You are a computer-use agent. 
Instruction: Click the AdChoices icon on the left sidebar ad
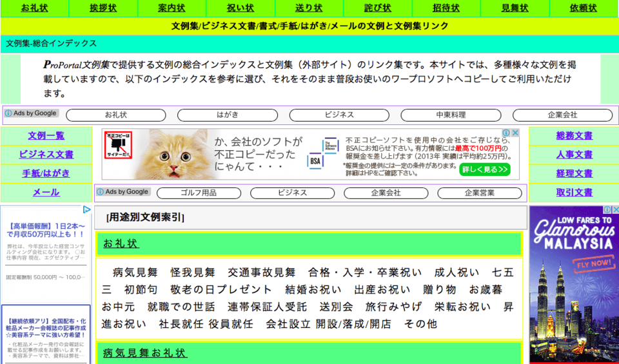click(87, 209)
